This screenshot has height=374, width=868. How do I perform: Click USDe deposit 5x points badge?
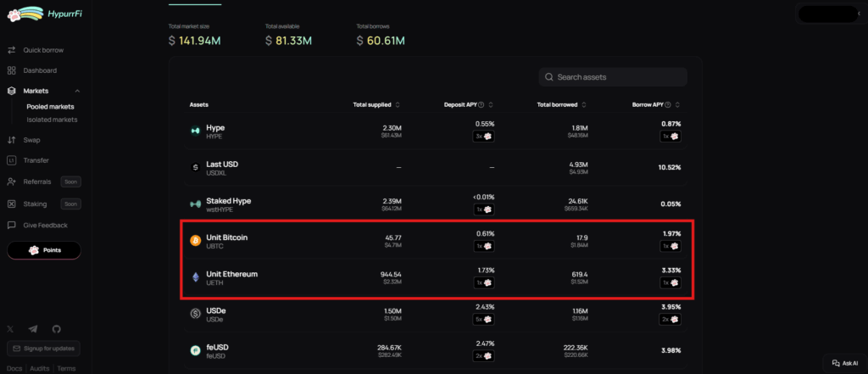[x=484, y=319]
